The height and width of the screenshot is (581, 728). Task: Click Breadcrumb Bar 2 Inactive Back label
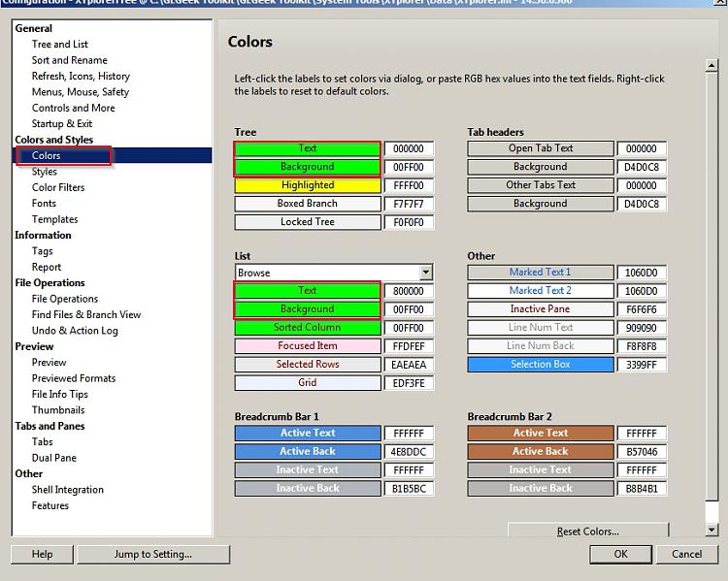click(x=541, y=488)
